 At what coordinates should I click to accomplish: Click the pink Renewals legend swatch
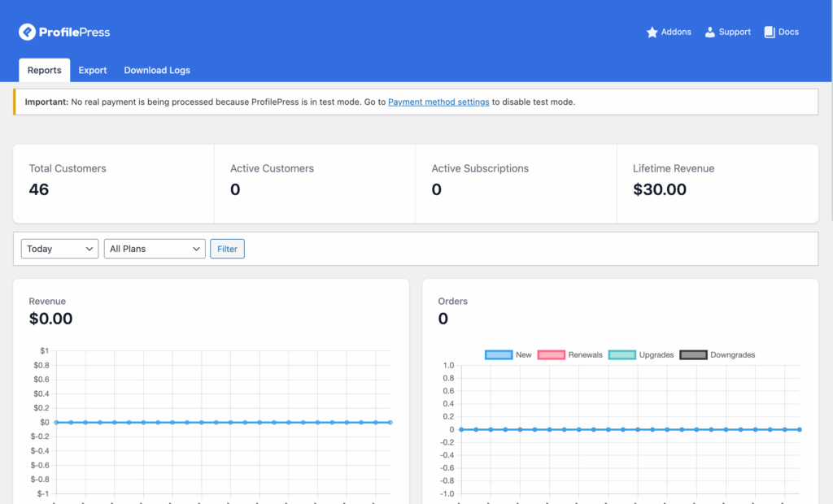[550, 354]
